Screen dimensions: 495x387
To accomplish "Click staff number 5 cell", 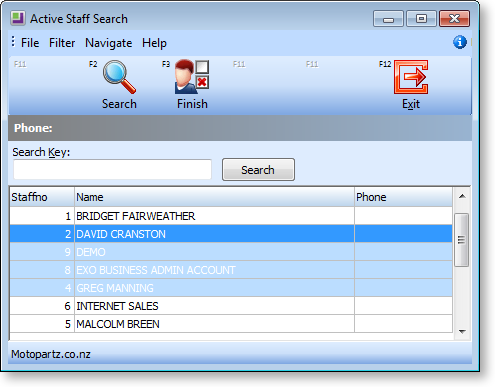I will click(x=42, y=324).
